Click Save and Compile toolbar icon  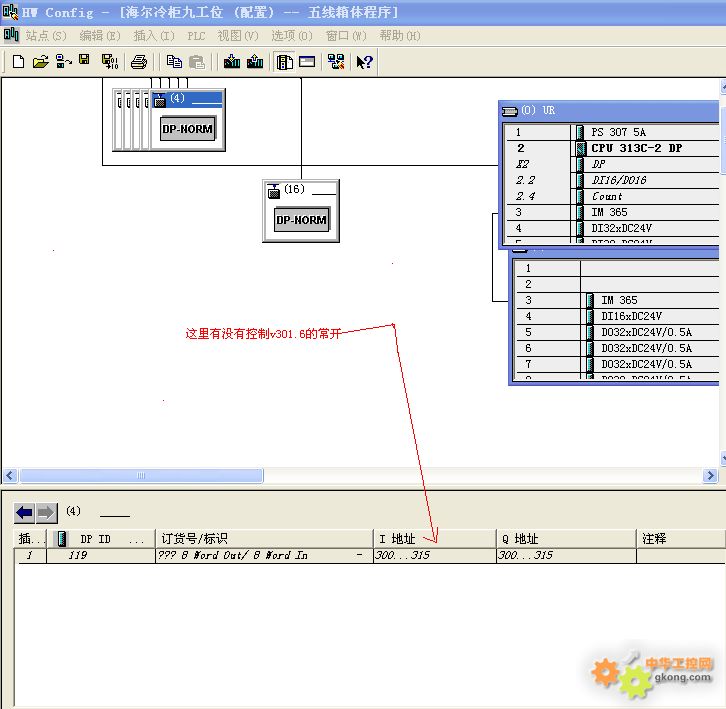[x=110, y=61]
